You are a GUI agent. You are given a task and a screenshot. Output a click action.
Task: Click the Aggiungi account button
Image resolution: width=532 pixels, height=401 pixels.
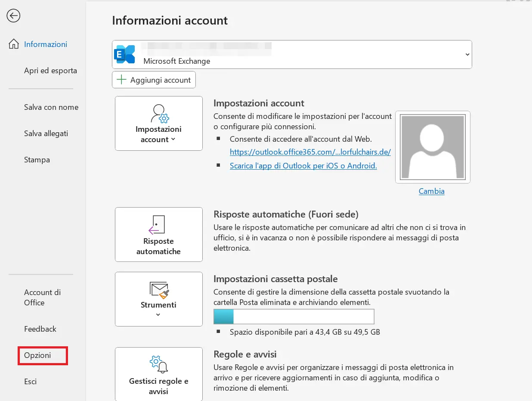154,80
